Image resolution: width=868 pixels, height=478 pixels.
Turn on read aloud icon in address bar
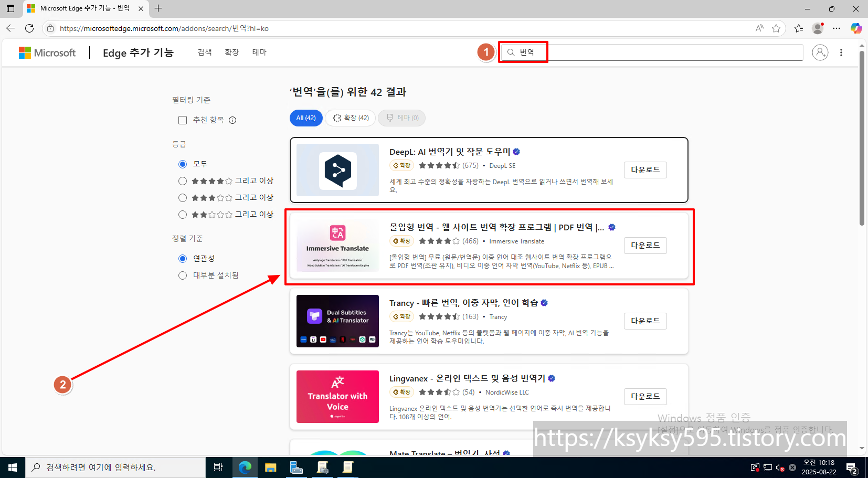click(x=759, y=28)
